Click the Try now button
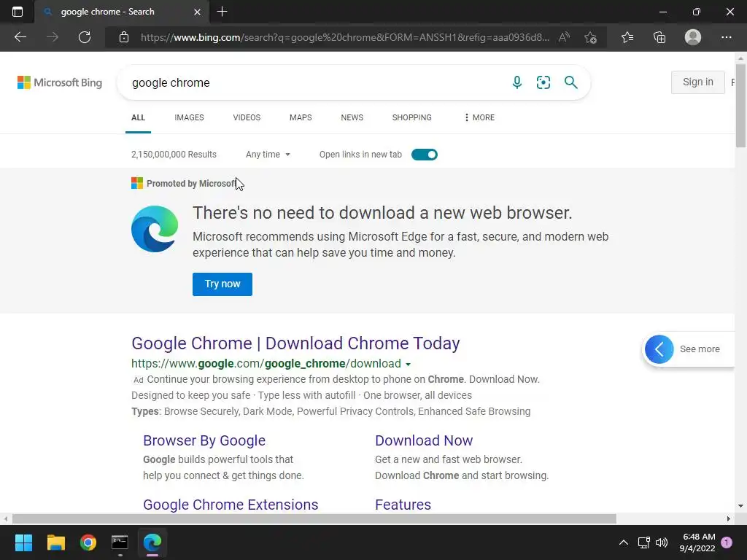 (x=222, y=284)
